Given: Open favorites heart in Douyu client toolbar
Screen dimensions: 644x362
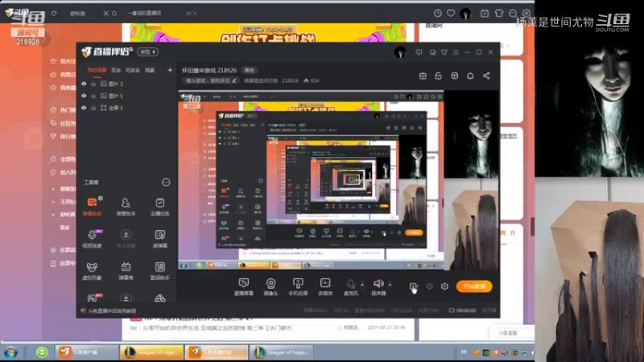Looking at the screenshot, I should [x=451, y=13].
